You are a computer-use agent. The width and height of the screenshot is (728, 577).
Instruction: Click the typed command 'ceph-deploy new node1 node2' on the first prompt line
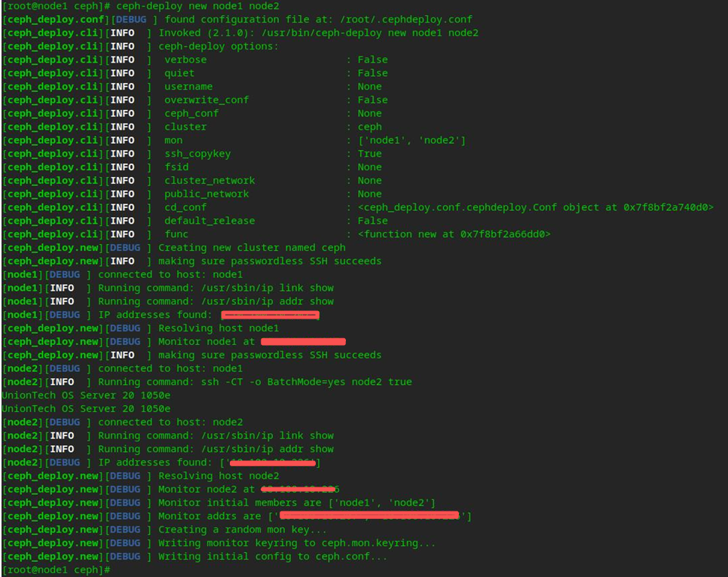click(197, 6)
